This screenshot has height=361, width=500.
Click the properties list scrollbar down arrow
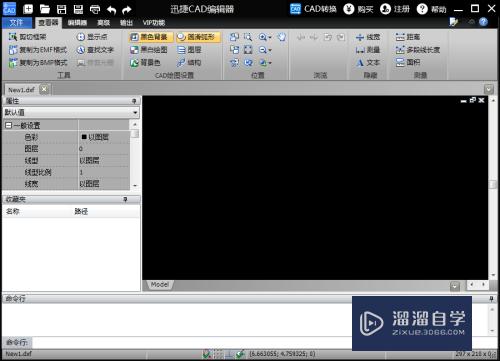[x=135, y=186]
